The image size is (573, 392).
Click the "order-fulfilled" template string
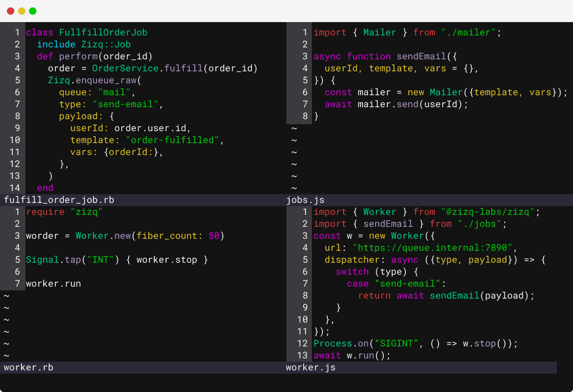pos(172,140)
